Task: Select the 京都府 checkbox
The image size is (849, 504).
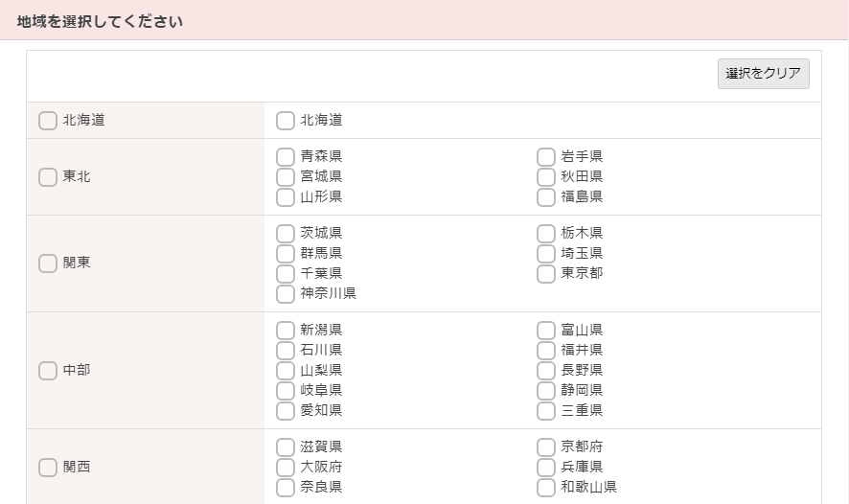Action: point(546,447)
